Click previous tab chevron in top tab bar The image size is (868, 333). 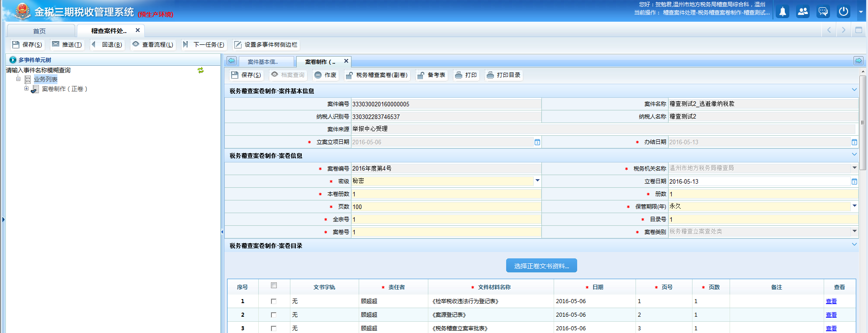point(829,30)
